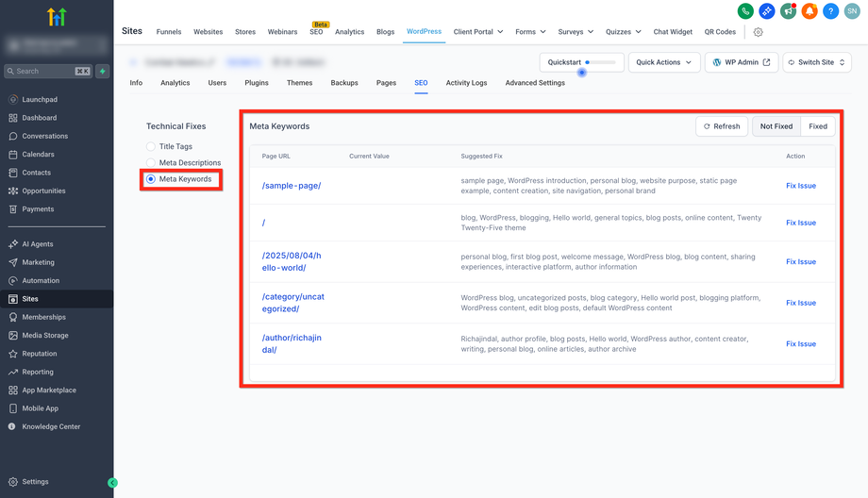Expand the Surveys dropdown

point(576,32)
